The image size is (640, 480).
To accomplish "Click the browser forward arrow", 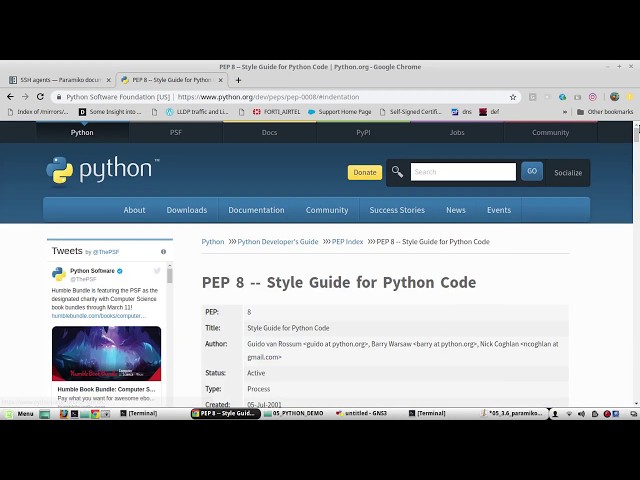I will point(25,97).
